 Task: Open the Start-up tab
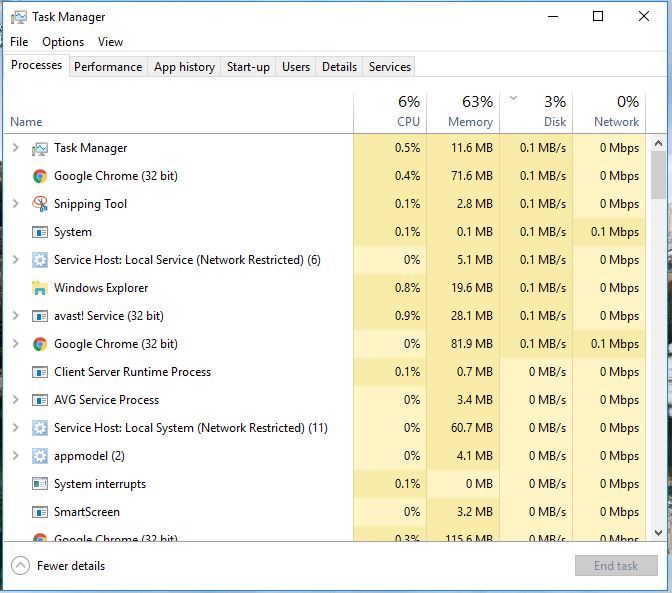point(248,67)
